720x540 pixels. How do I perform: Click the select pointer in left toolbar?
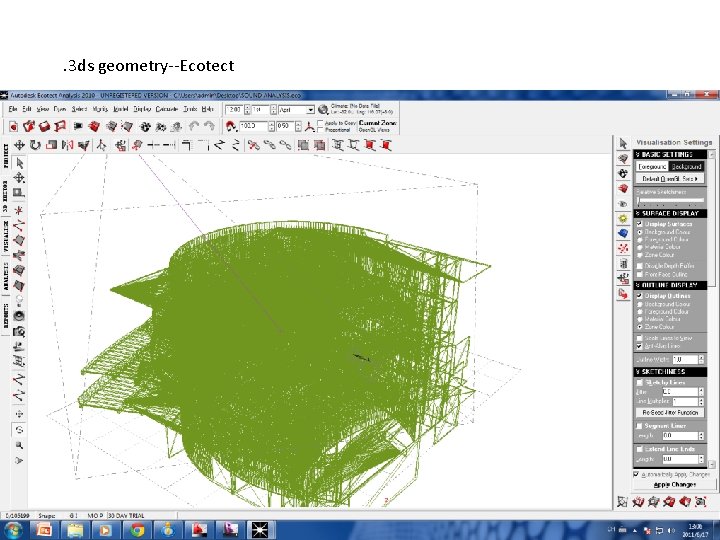pyautogui.click(x=19, y=163)
